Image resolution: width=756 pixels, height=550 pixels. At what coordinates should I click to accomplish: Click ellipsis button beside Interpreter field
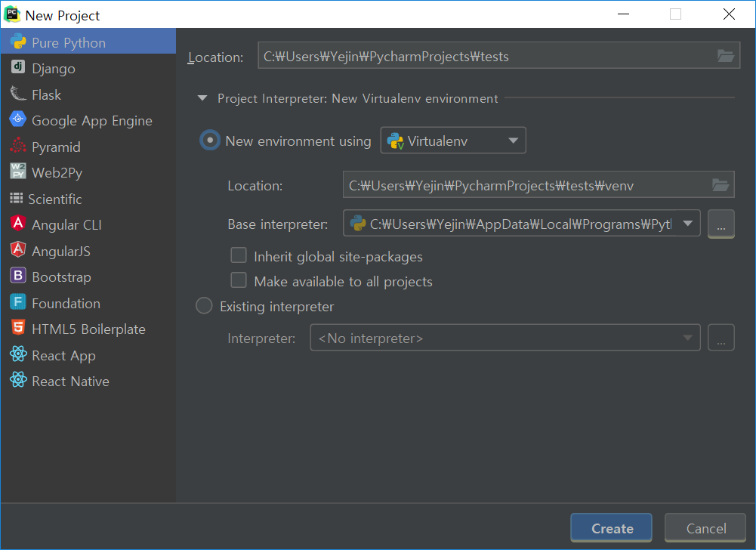pyautogui.click(x=721, y=338)
